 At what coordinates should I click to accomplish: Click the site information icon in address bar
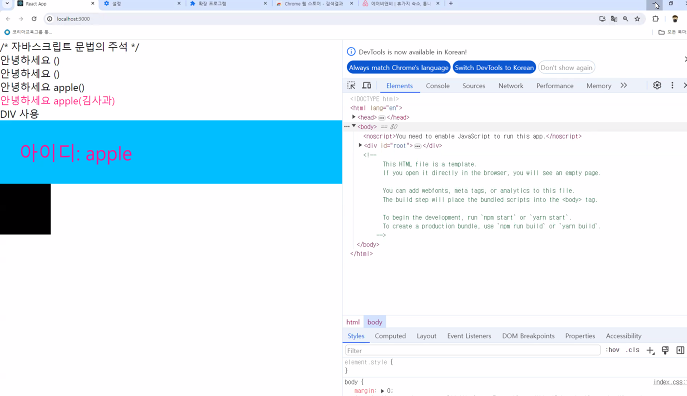(50, 19)
